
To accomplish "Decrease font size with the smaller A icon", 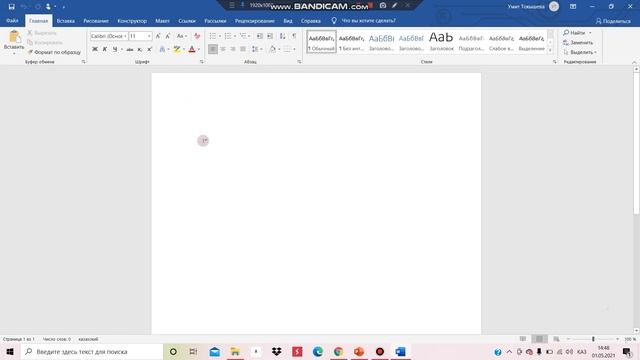I will pos(168,36).
